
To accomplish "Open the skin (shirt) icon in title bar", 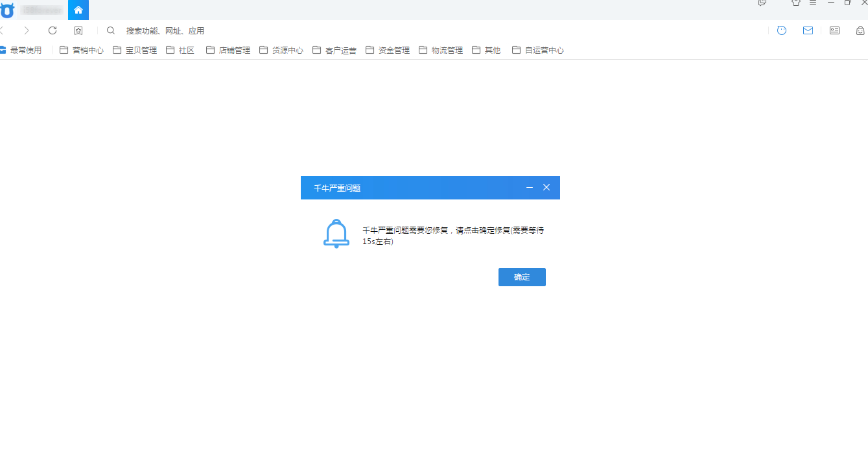I will (x=796, y=3).
